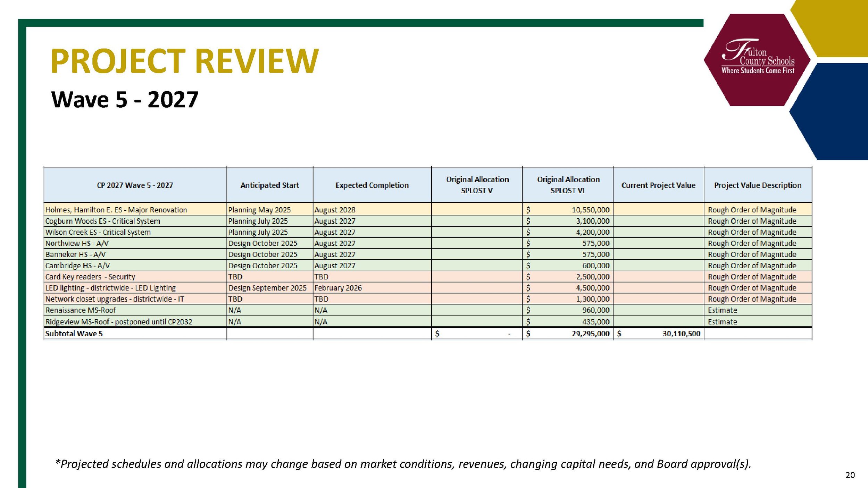Screen dimensions: 868x488
Task: Select Wilson Creek ES - Critical System row
Action: tap(428, 232)
